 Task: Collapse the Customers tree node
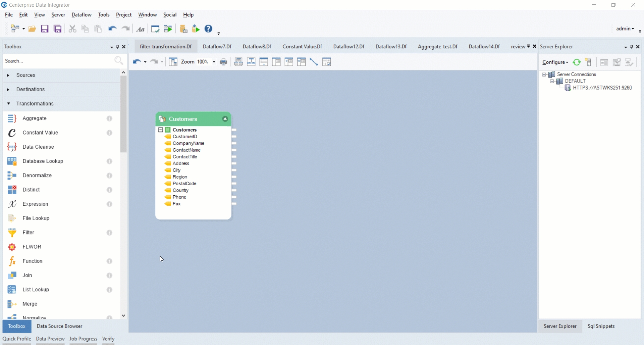point(160,130)
